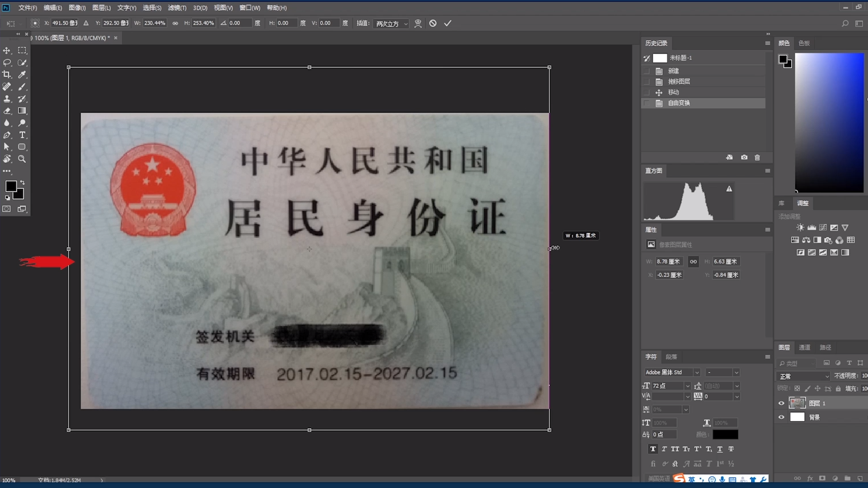Toggle visibility eye of 图层 1
Image resolution: width=868 pixels, height=488 pixels.
pyautogui.click(x=781, y=403)
